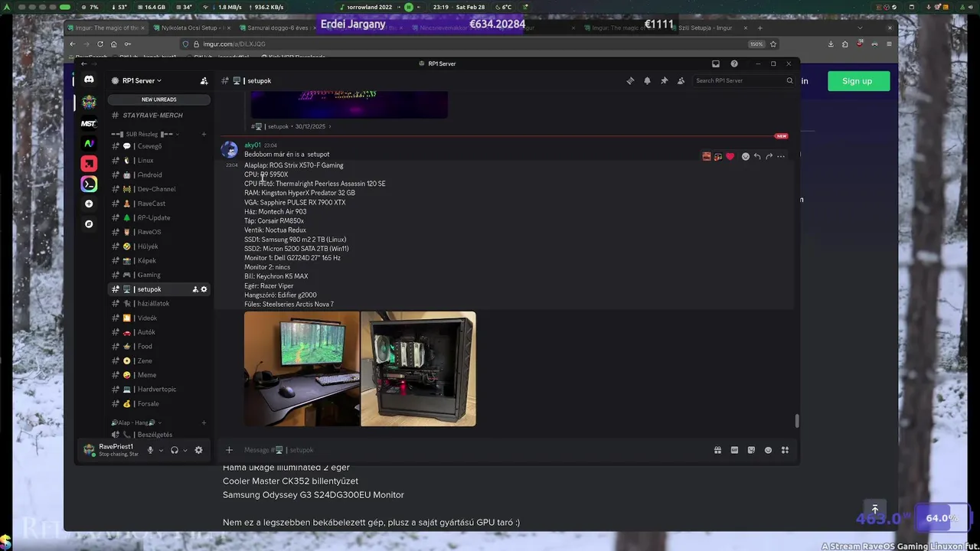The height and width of the screenshot is (551, 980).
Task: Open Firefox hamburger menu
Action: coord(889,44)
